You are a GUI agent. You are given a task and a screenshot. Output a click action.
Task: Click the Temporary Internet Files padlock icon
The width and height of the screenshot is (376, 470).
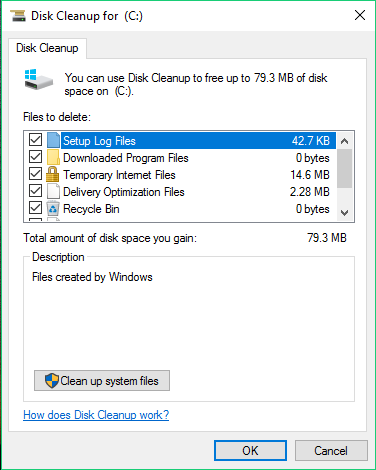tap(53, 175)
